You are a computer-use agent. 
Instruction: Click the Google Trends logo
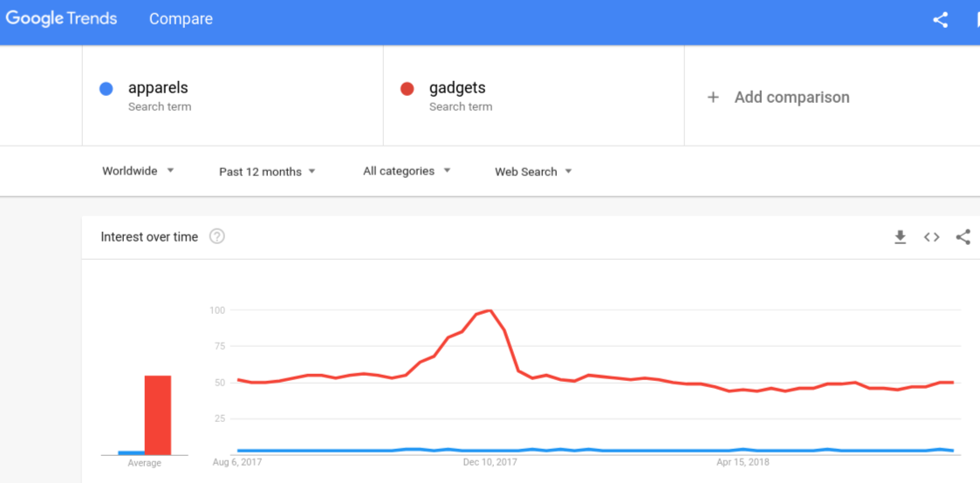[x=61, y=18]
